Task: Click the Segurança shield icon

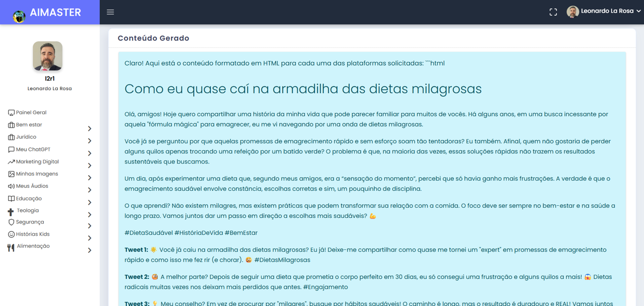Action: [x=11, y=222]
